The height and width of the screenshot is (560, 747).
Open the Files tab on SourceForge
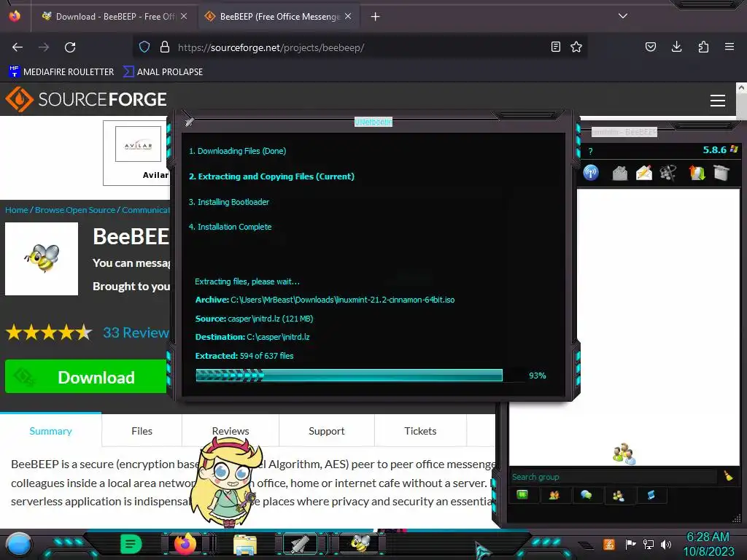(142, 431)
